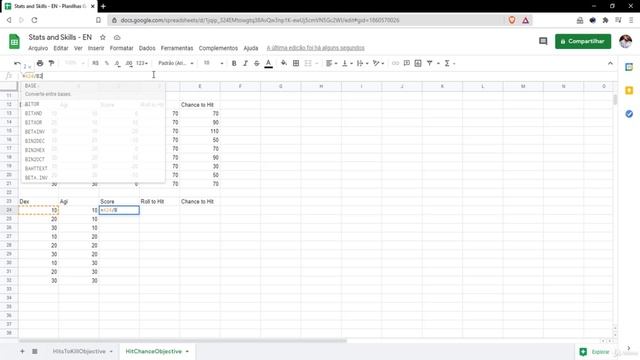Viewport: 640px width, 360px height.
Task: Open the Dados menu
Action: pyautogui.click(x=147, y=48)
